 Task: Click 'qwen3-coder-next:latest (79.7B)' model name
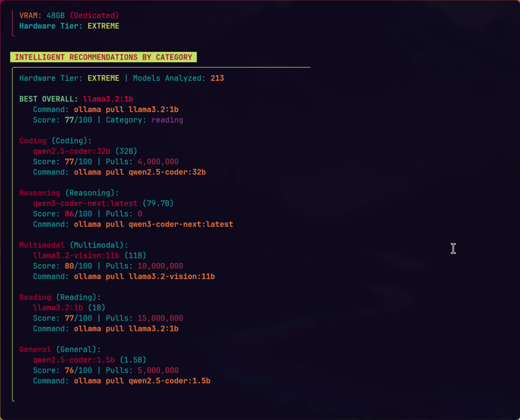tap(103, 203)
